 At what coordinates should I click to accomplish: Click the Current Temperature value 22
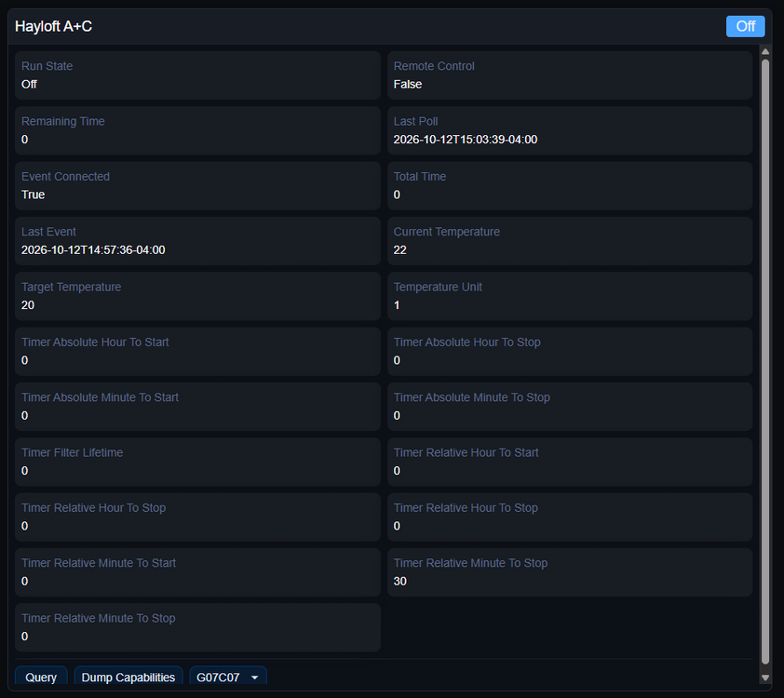pos(400,249)
